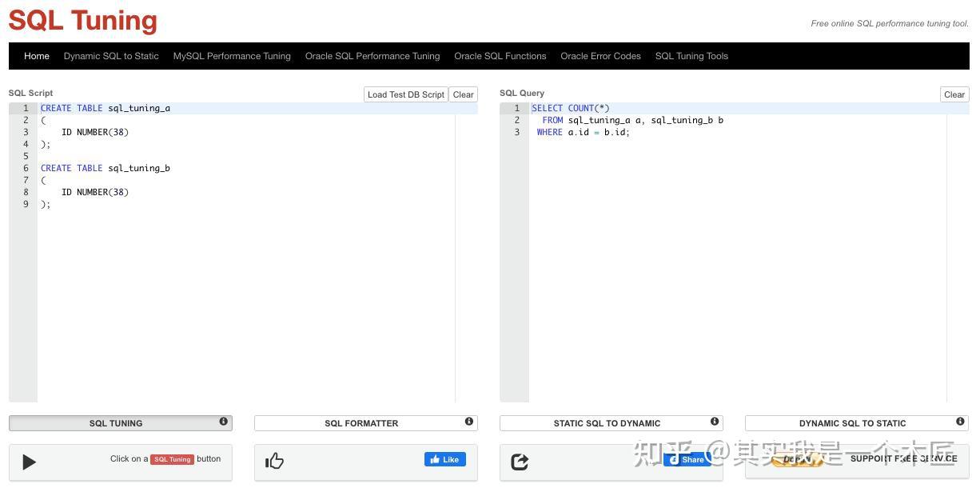Open the Dynamic SQL to Static page

coord(111,56)
